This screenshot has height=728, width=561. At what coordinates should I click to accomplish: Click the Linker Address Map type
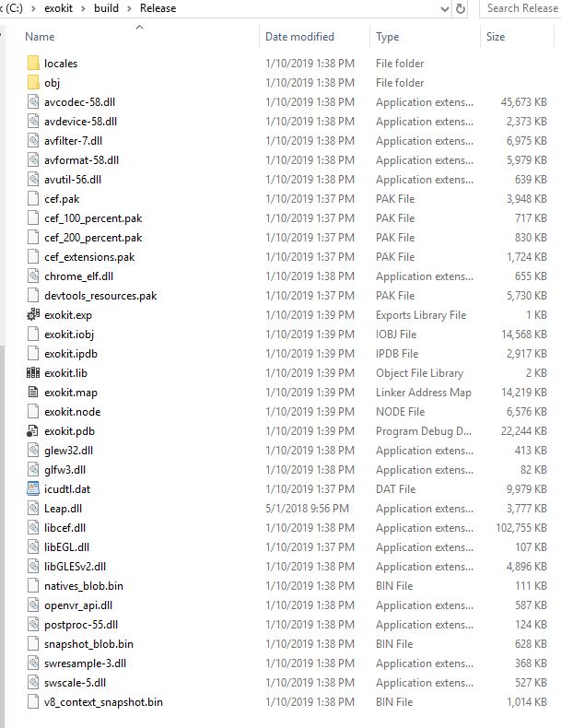[x=424, y=393]
